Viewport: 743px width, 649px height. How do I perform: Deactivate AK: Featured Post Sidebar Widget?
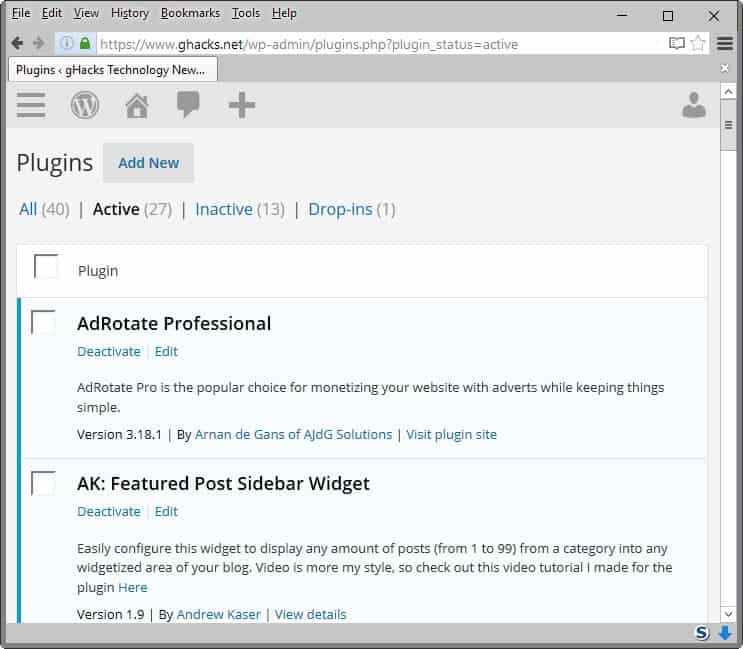tap(109, 512)
